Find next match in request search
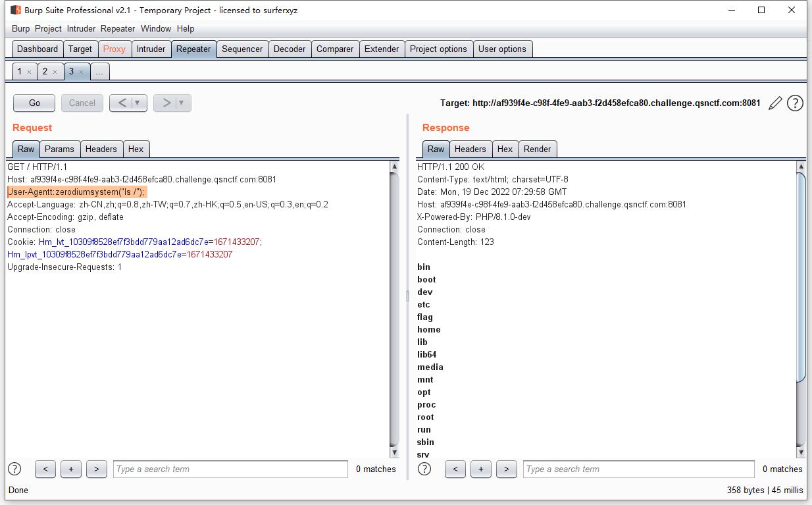This screenshot has height=505, width=812. [x=97, y=469]
